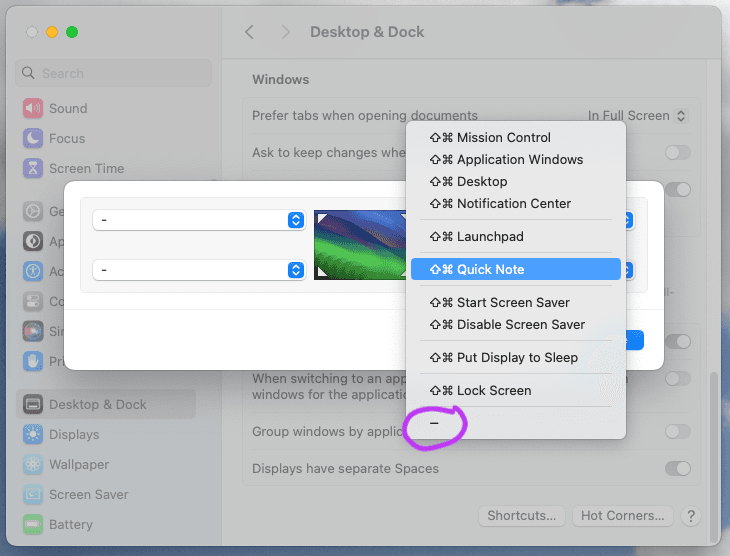Click the Siri icon in sidebar
Image resolution: width=730 pixels, height=556 pixels.
33,331
